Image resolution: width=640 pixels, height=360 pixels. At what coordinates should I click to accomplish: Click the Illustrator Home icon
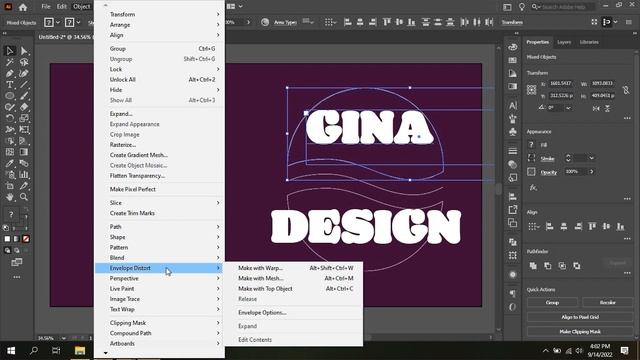[x=23, y=7]
